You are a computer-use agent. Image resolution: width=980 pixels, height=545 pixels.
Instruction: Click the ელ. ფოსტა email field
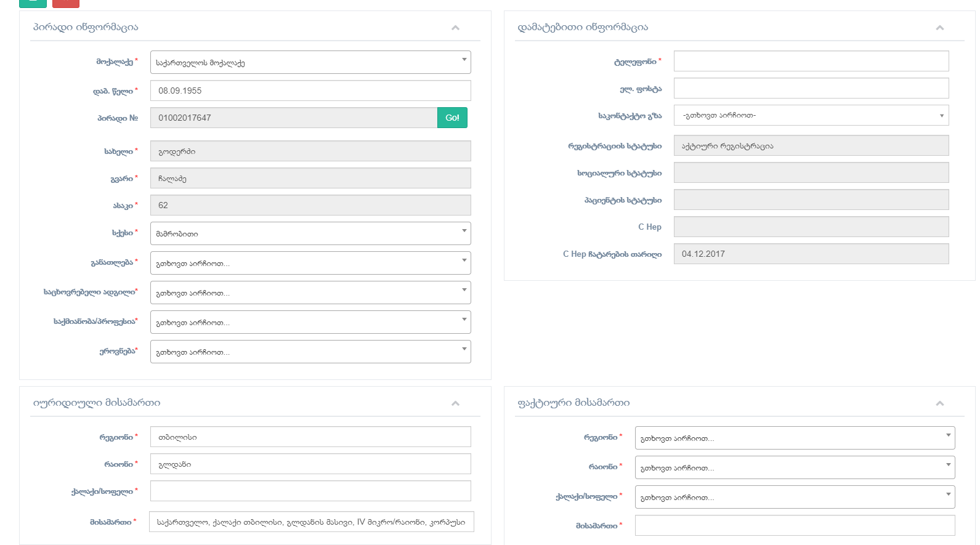[x=811, y=88]
